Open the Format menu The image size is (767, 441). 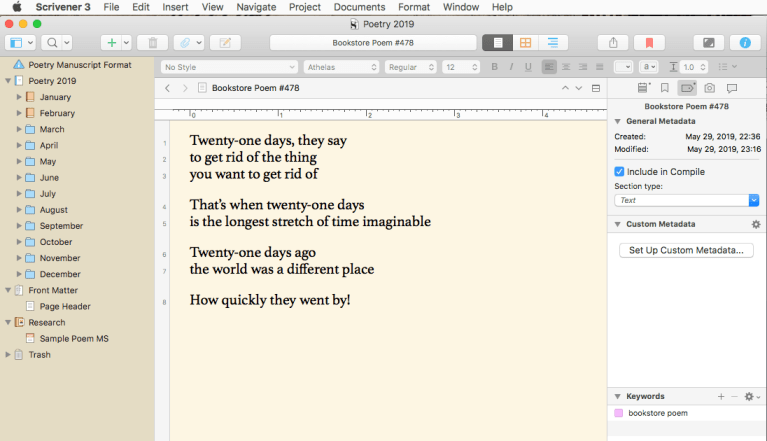click(x=414, y=7)
